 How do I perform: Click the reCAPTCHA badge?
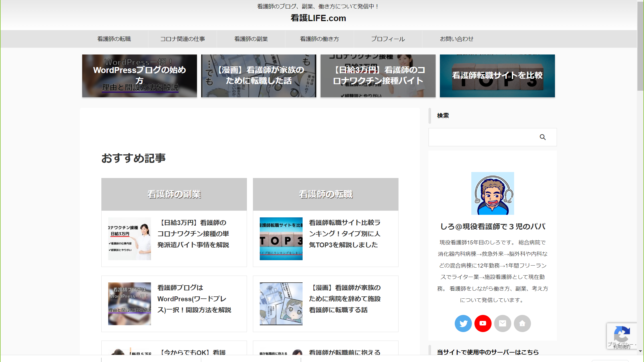coord(622,336)
